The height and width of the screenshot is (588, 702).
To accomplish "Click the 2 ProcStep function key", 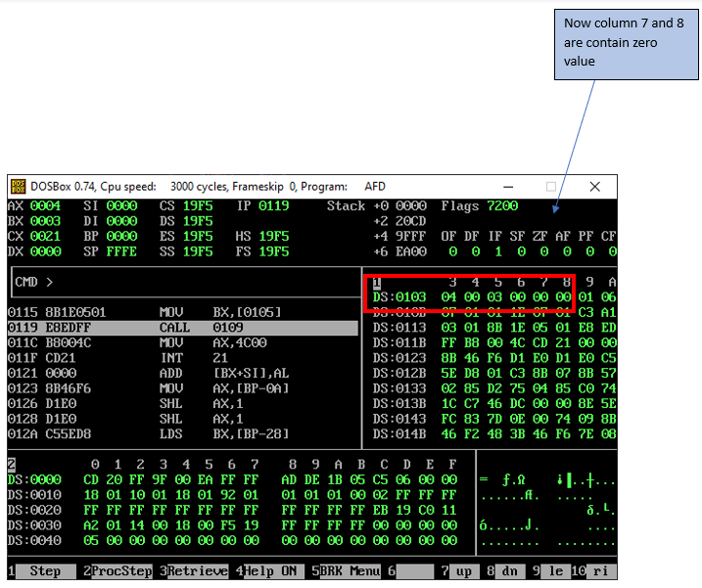I will click(117, 571).
